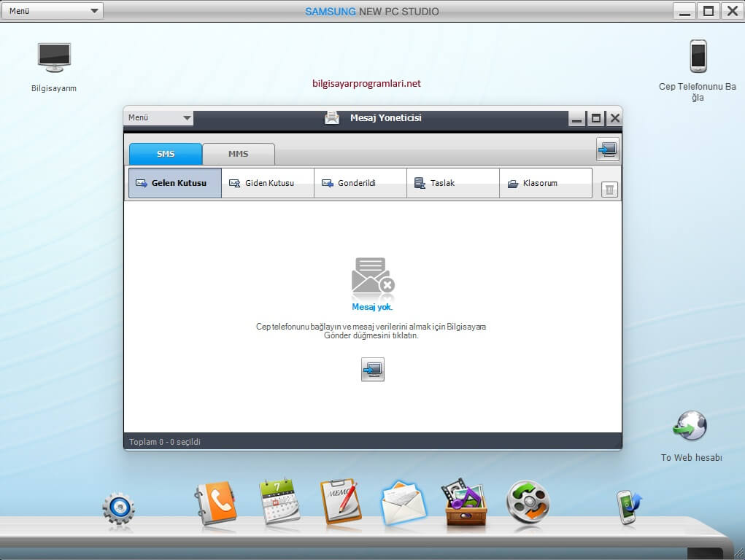Maximize the Mesaj Yoneticisi window

click(x=596, y=118)
